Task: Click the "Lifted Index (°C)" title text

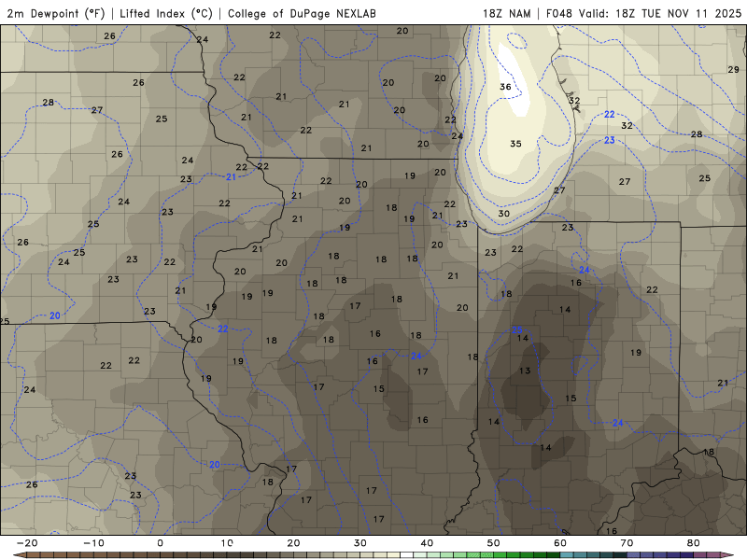Action: (x=166, y=13)
